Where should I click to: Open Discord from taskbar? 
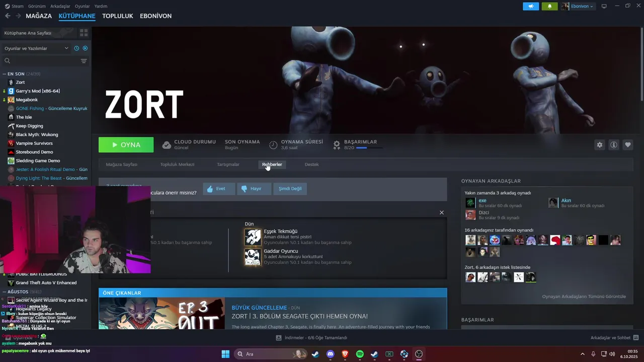tap(330, 354)
